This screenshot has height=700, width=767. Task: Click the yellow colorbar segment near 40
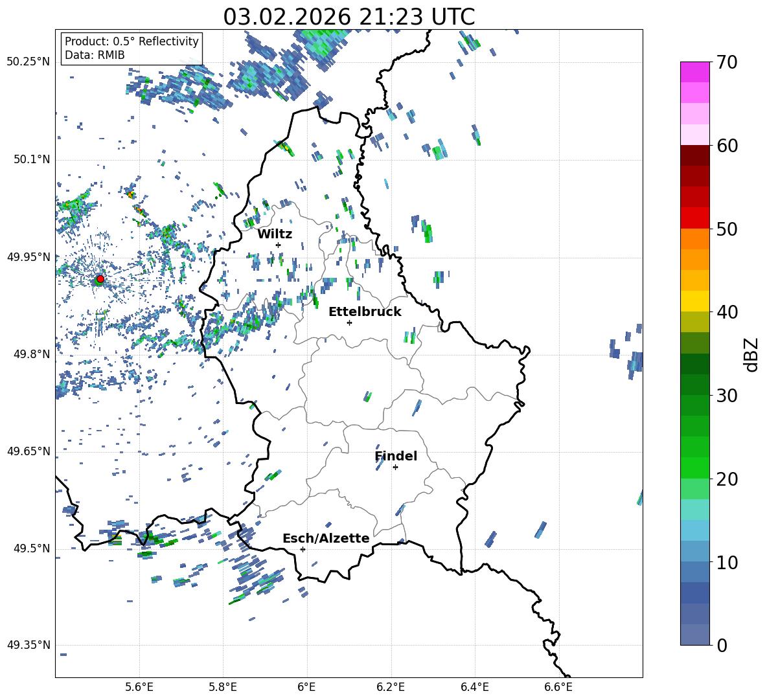[x=694, y=301]
